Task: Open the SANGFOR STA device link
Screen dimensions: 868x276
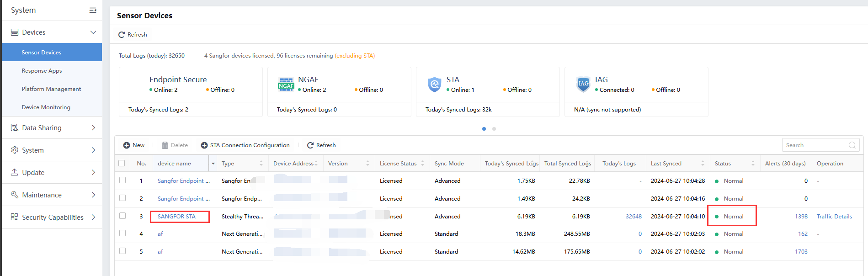Action: [x=176, y=217]
